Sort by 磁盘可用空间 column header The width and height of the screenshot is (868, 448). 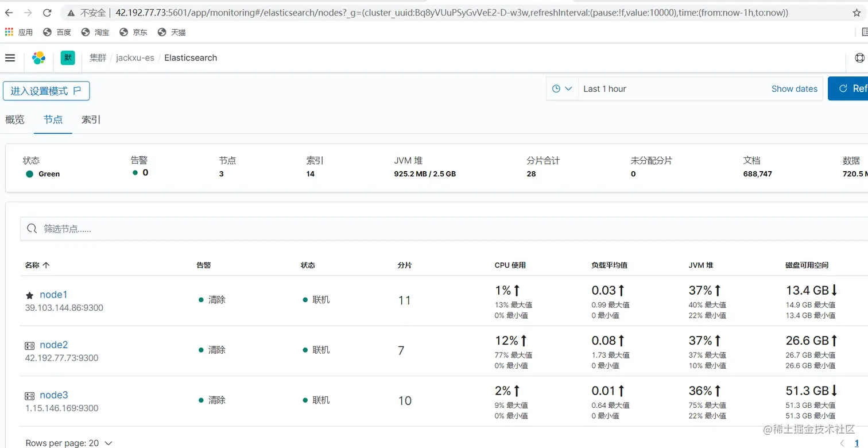(807, 265)
